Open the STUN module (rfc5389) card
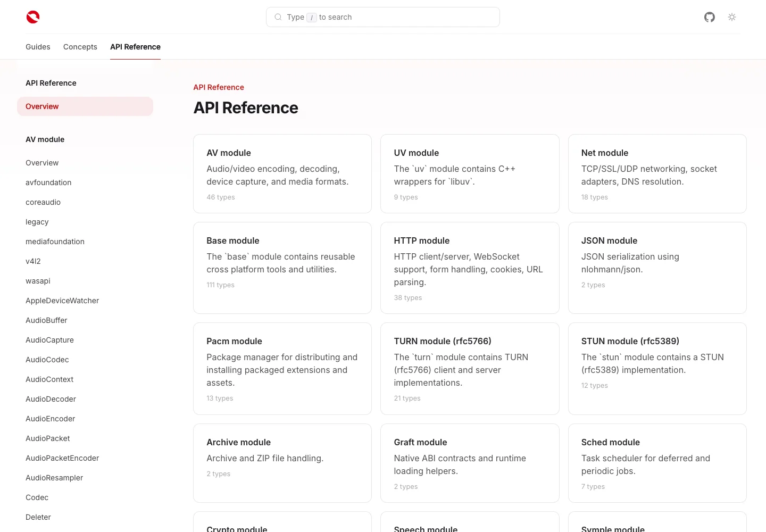This screenshot has width=766, height=532. [x=657, y=369]
